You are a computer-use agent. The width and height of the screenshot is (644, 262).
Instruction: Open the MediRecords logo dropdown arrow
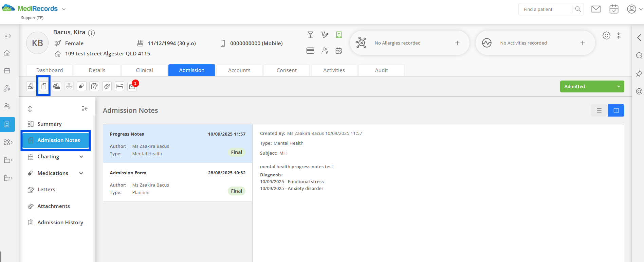pos(63,9)
